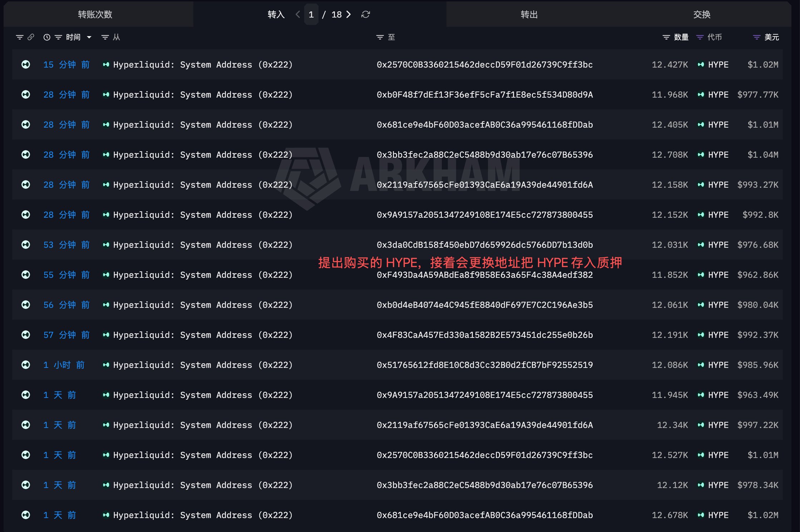The height and width of the screenshot is (532, 800).
Task: Open address 0x2570C0B3 in the 15 分钟 前 row
Action: point(485,64)
